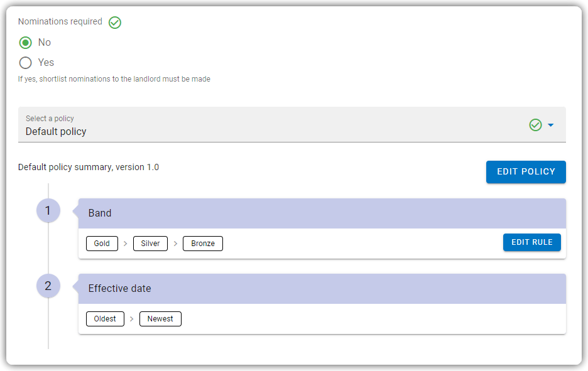Image resolution: width=588 pixels, height=371 pixels.
Task: Click the Effective date rule header
Action: click(322, 289)
